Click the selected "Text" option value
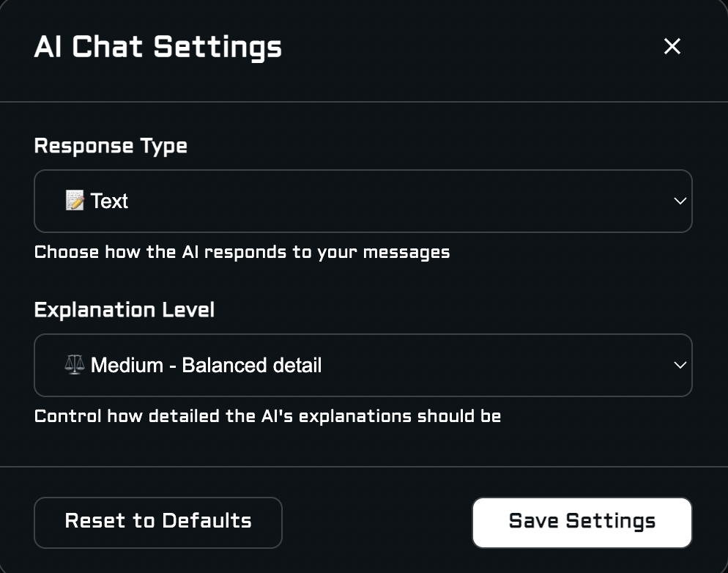 [110, 202]
